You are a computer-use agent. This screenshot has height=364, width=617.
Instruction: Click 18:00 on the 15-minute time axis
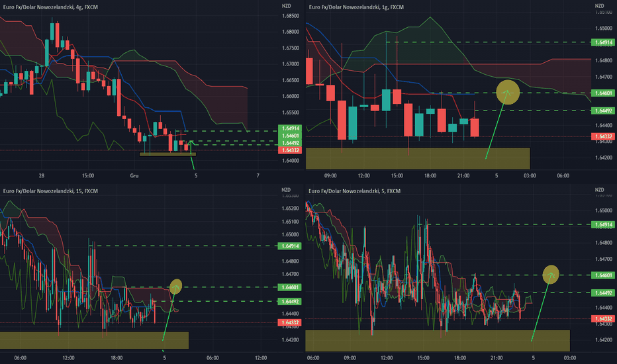pos(117,358)
